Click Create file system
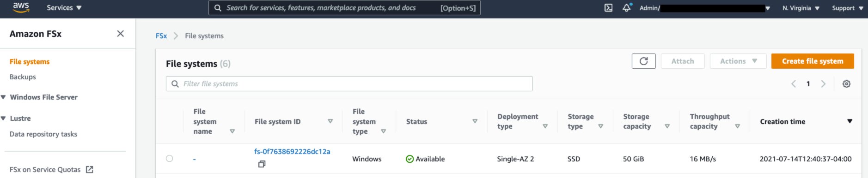Screen dimensions: 868x178 (x=813, y=61)
